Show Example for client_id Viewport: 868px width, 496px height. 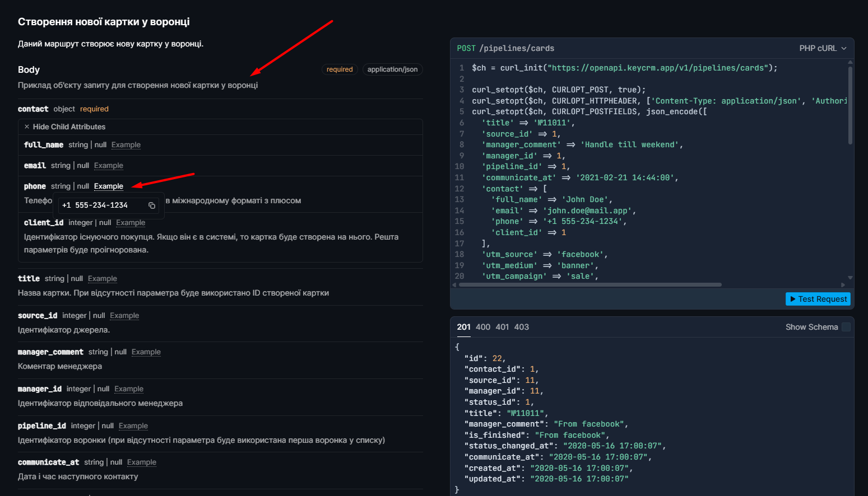(x=131, y=223)
